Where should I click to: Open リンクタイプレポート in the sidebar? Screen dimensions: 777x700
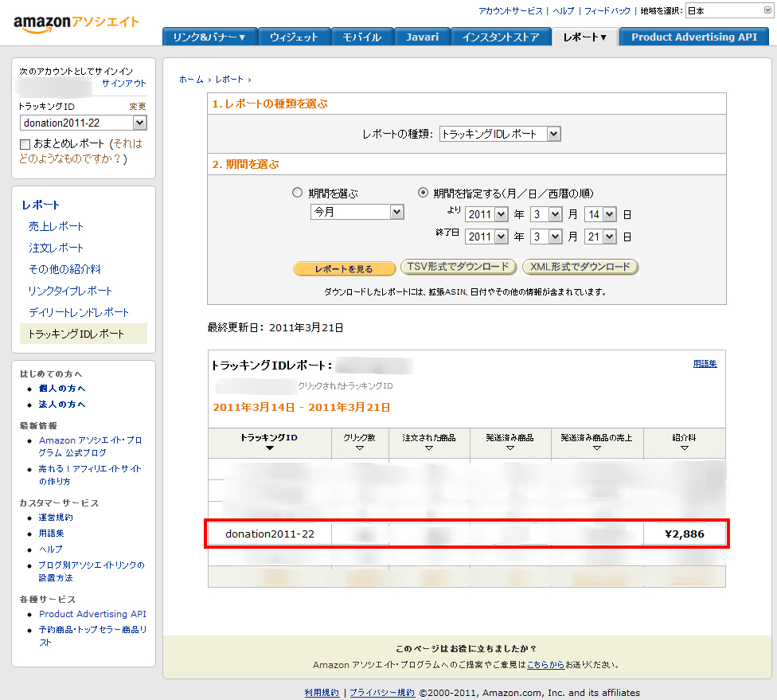tap(70, 291)
